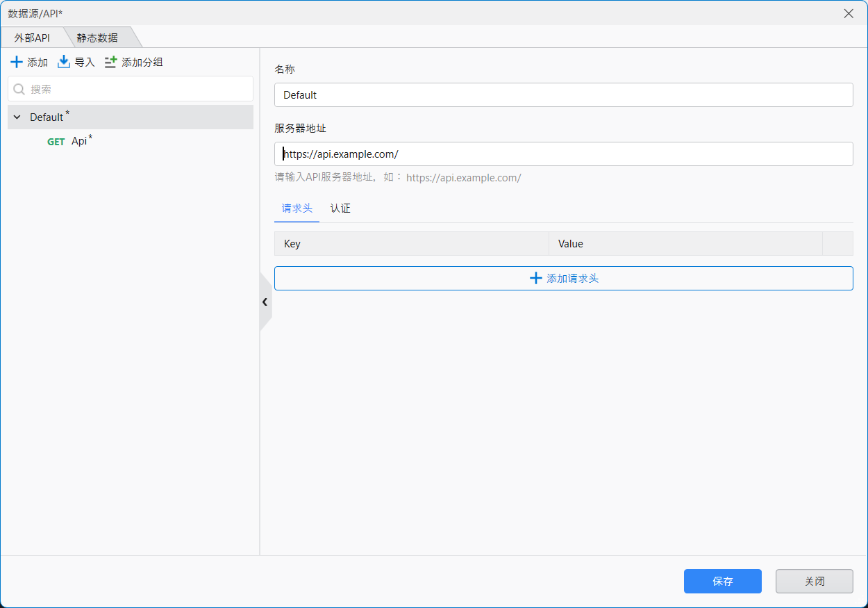Click the 服务器地址 URL input field
This screenshot has height=608, width=868.
(x=563, y=154)
